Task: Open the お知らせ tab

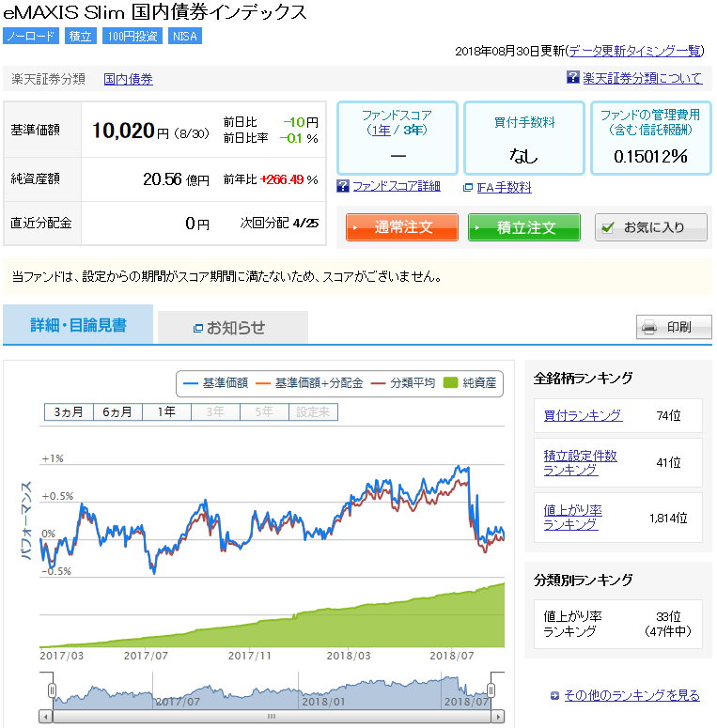Action: click(x=233, y=327)
